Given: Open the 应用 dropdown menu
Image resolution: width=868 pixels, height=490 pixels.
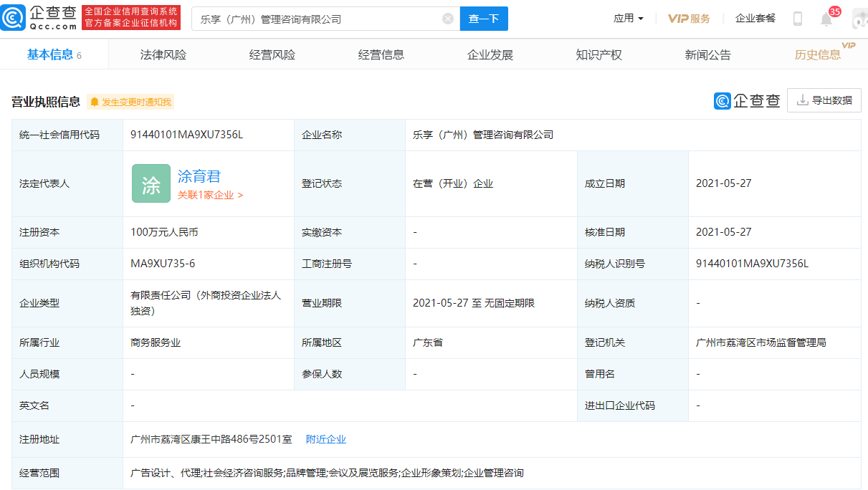Looking at the screenshot, I should (628, 19).
